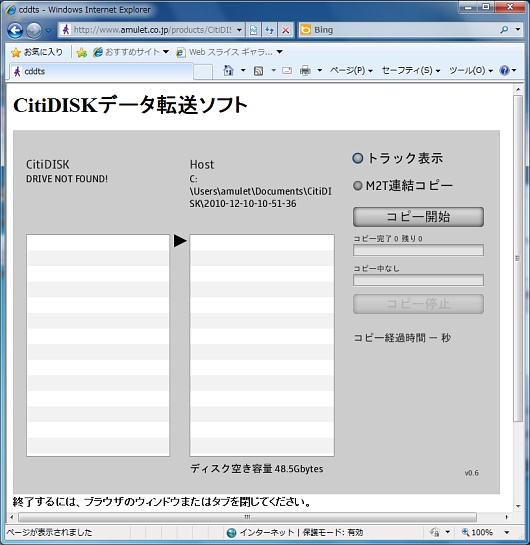The image size is (530, 545).
Task: Open the recent pages dropdown arrow
Action: 48,31
